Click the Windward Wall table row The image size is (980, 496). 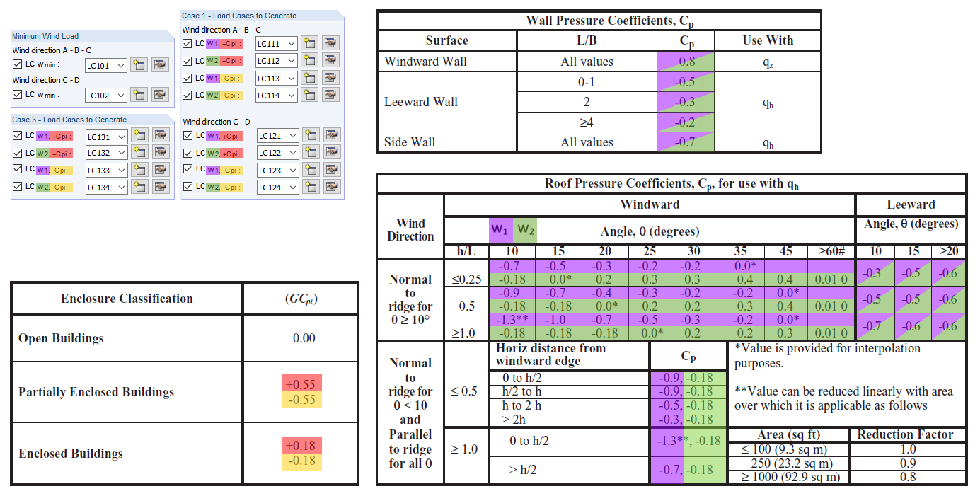pos(425,62)
